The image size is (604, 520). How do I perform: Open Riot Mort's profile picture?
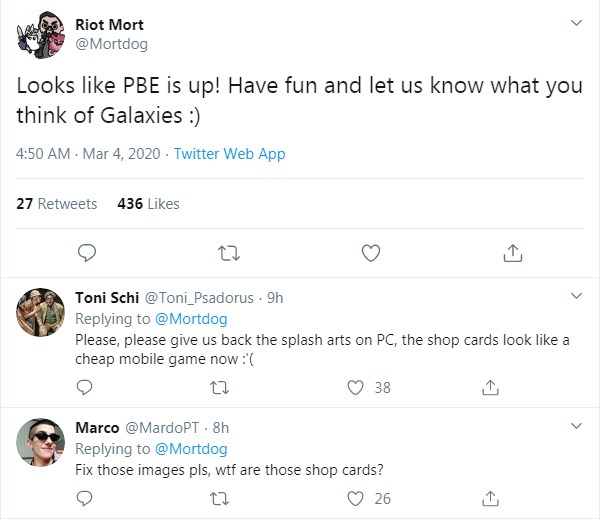coord(40,35)
